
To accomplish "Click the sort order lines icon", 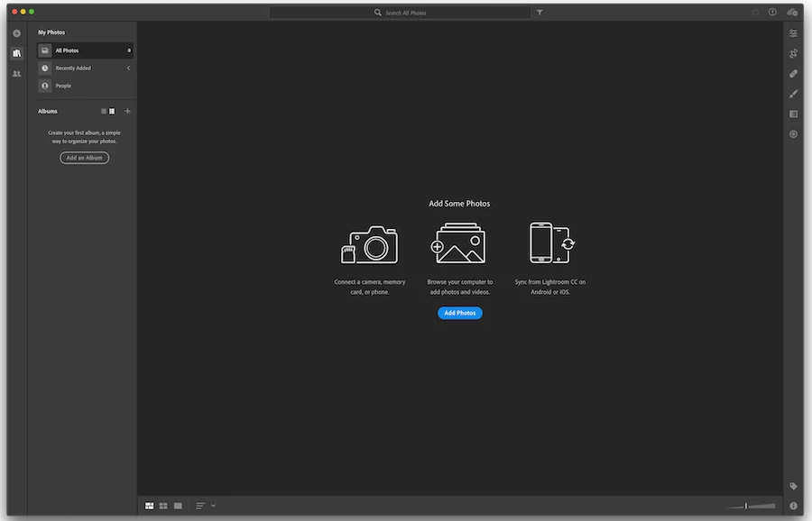I will [x=200, y=506].
